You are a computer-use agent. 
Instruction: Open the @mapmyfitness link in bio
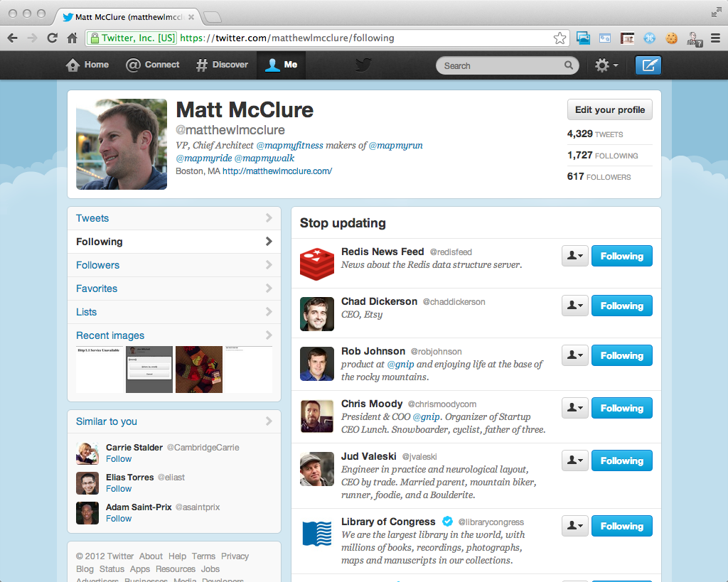290,145
